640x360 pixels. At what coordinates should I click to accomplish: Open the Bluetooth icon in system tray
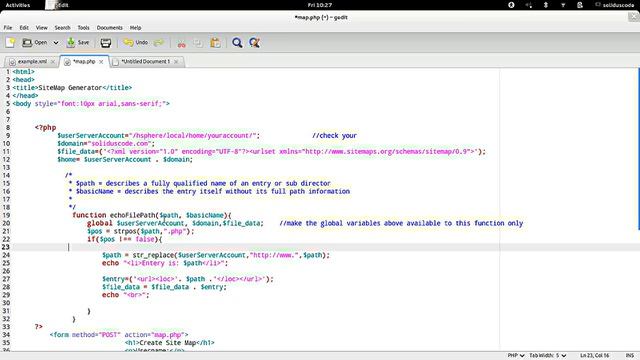pos(546,5)
